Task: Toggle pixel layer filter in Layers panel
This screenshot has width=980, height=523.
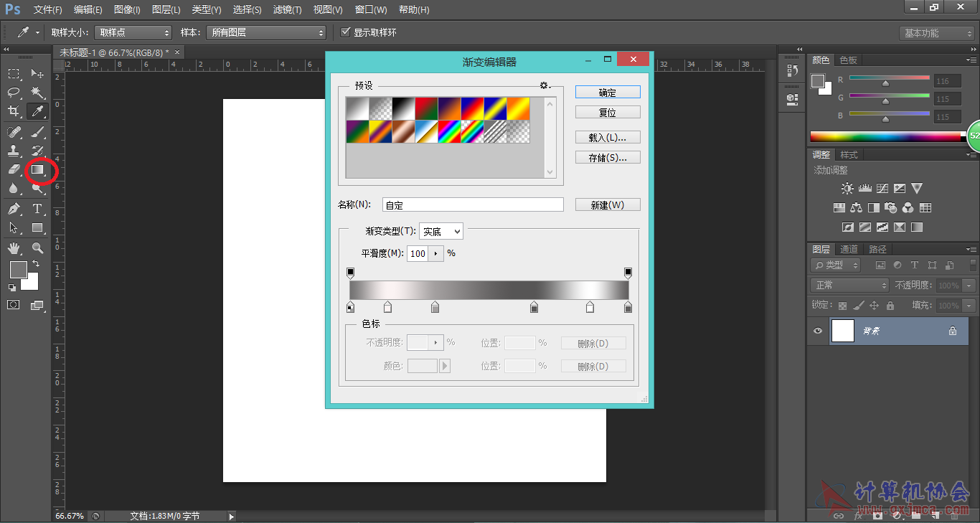Action: click(x=880, y=265)
